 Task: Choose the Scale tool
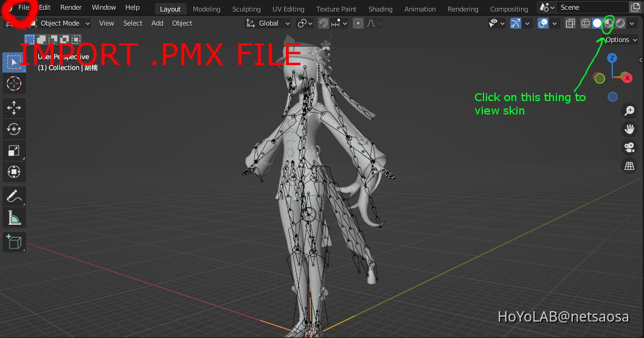(13, 150)
